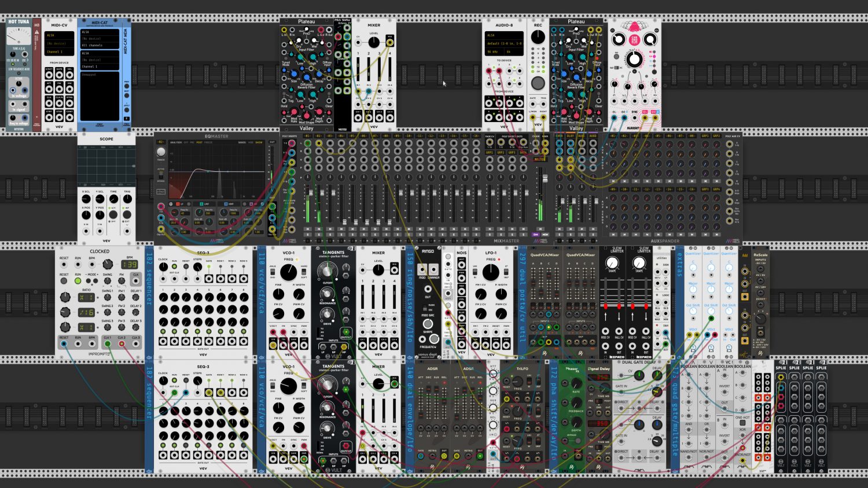Select HIDE for the EQMaster bands
Viewport: 868px width, 488px height.
pos(251,142)
